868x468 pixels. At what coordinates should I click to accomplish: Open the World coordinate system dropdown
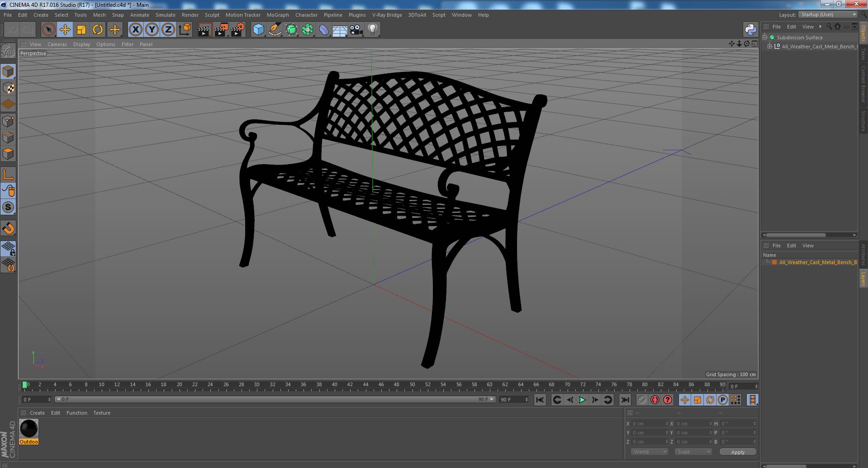tap(649, 452)
